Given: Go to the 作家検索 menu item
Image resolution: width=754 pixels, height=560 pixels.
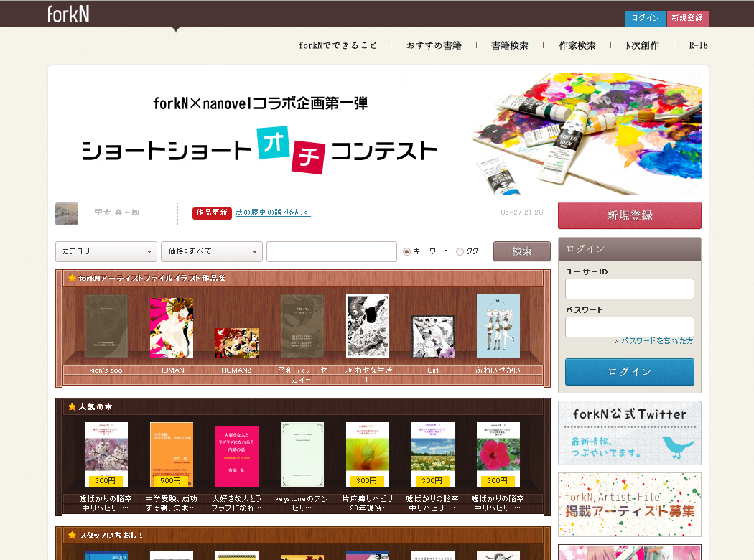Looking at the screenshot, I should pos(577,45).
